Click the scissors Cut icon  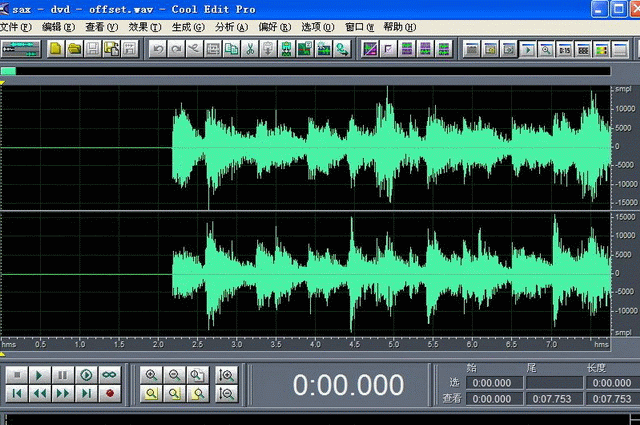click(250, 49)
